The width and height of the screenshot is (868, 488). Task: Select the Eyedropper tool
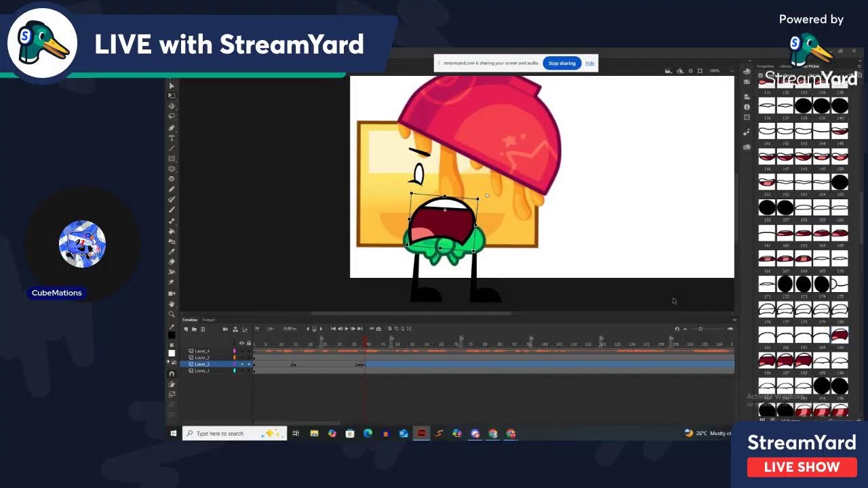click(172, 251)
